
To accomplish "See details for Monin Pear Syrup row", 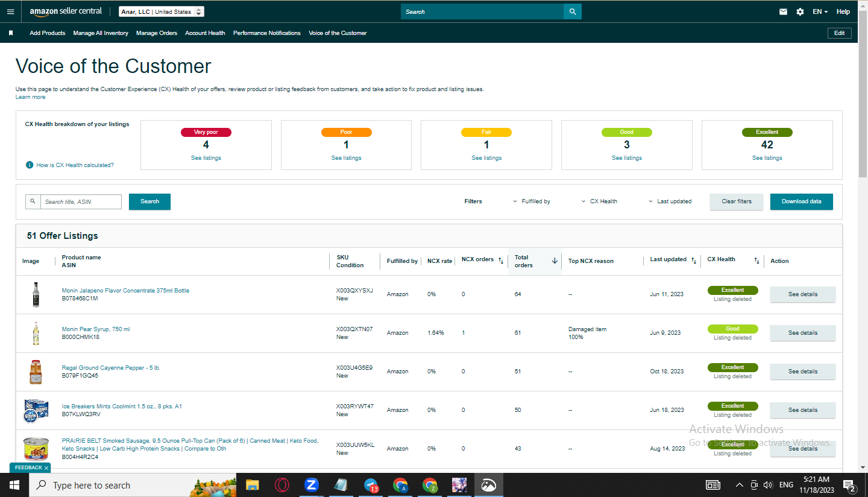I will click(803, 333).
